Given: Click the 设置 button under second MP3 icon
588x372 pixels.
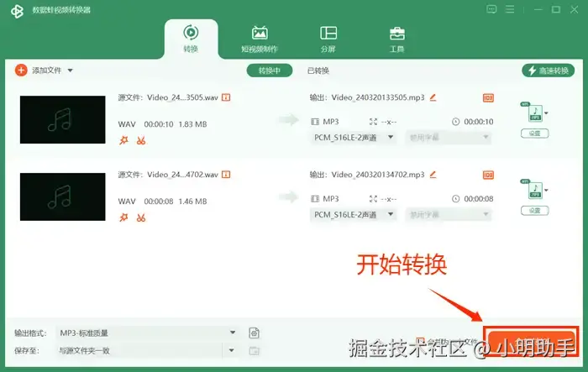Looking at the screenshot, I should [535, 211].
